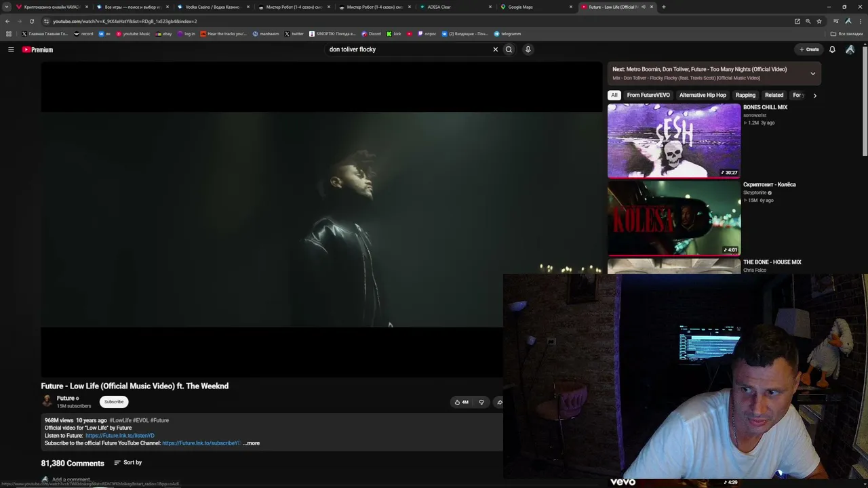Open the twitter bookmark

[294, 34]
